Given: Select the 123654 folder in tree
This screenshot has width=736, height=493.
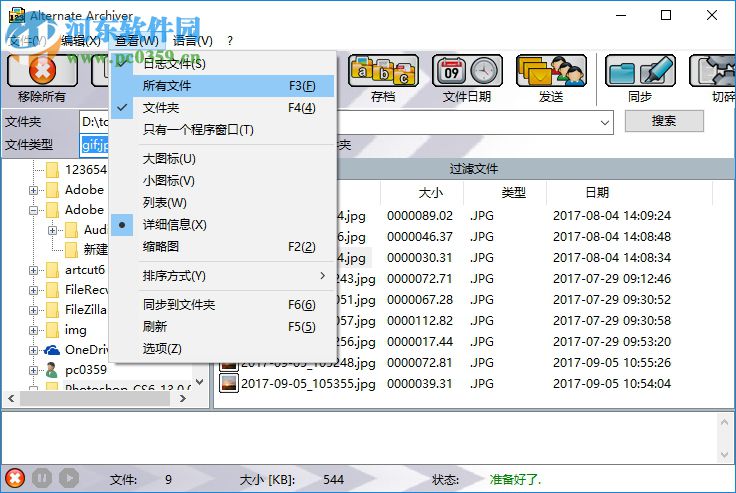Looking at the screenshot, I should (86, 169).
